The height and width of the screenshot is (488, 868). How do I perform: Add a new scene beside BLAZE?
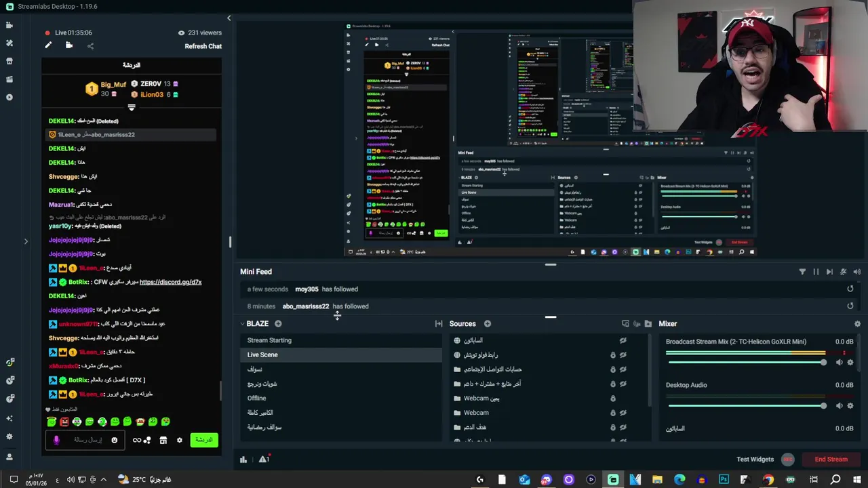coord(278,324)
